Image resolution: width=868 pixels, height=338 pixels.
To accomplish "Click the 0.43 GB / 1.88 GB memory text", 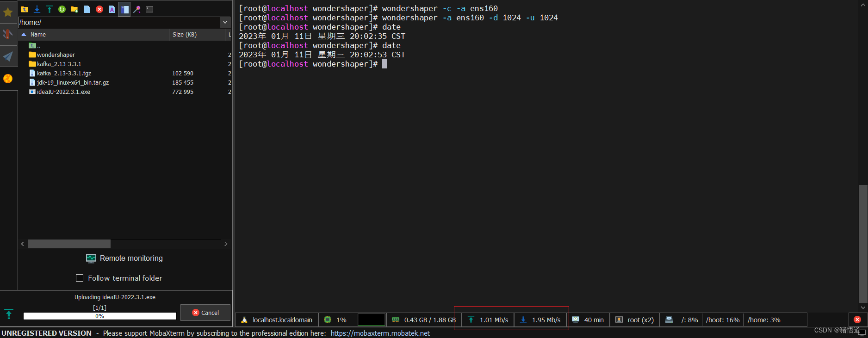I will pyautogui.click(x=430, y=320).
